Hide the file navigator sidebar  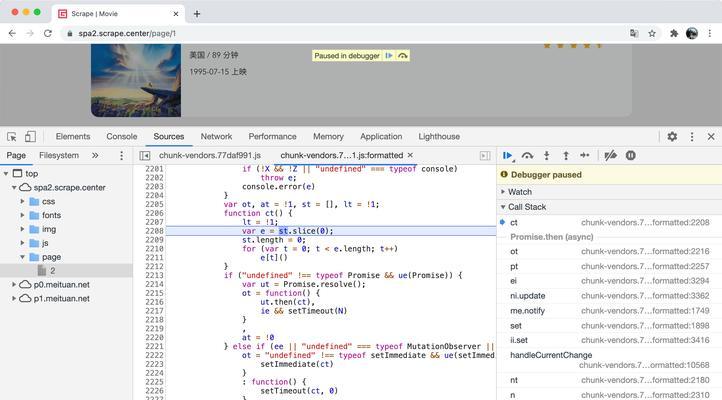pos(145,156)
